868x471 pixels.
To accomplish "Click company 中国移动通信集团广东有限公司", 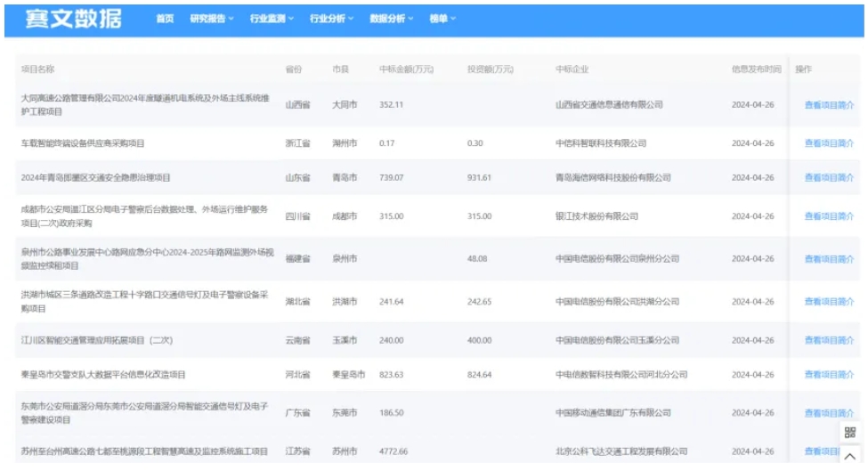I will pyautogui.click(x=612, y=413).
